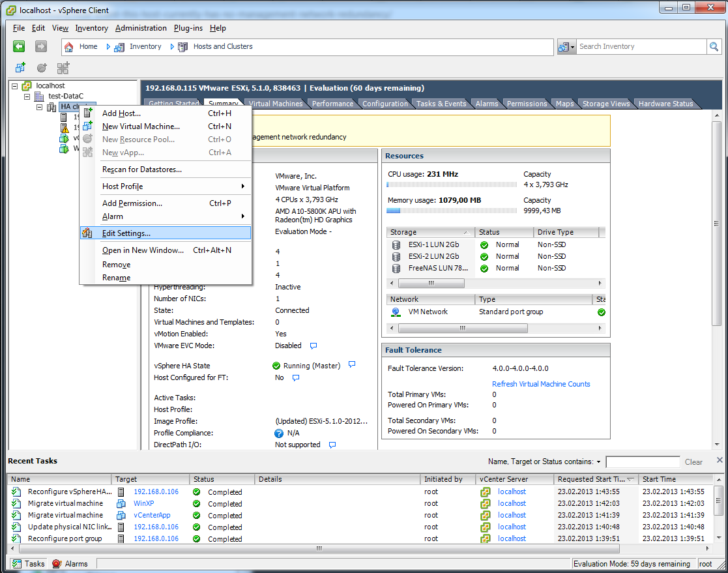
Task: Expand the Host Profile submenu
Action: coord(243,186)
